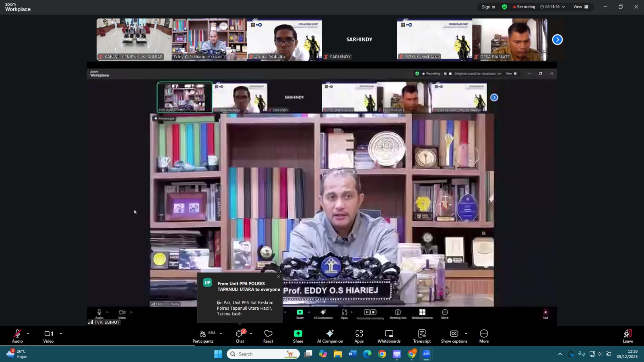Open the React emoji menu
Image resolution: width=644 pixels, height=362 pixels.
point(268,335)
